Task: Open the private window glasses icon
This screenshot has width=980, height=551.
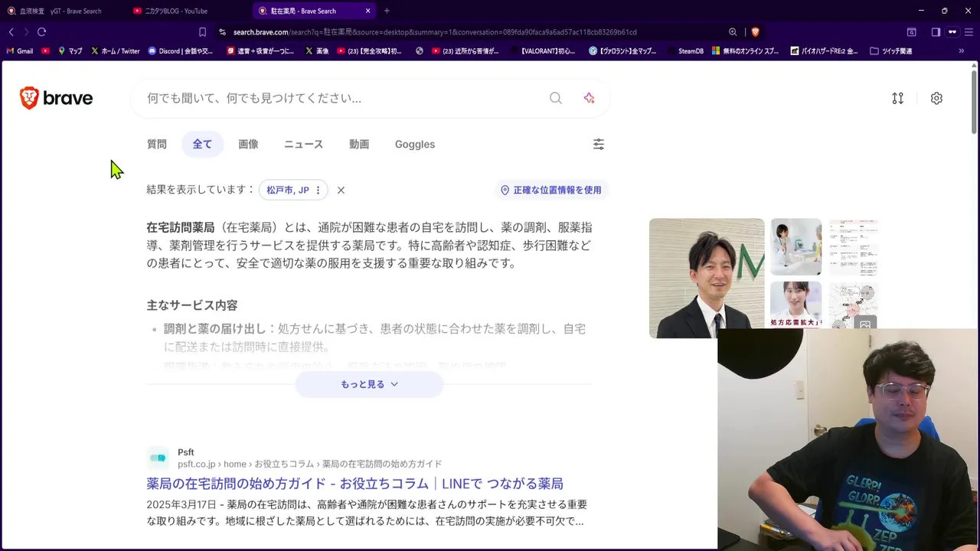Action: coord(952,32)
